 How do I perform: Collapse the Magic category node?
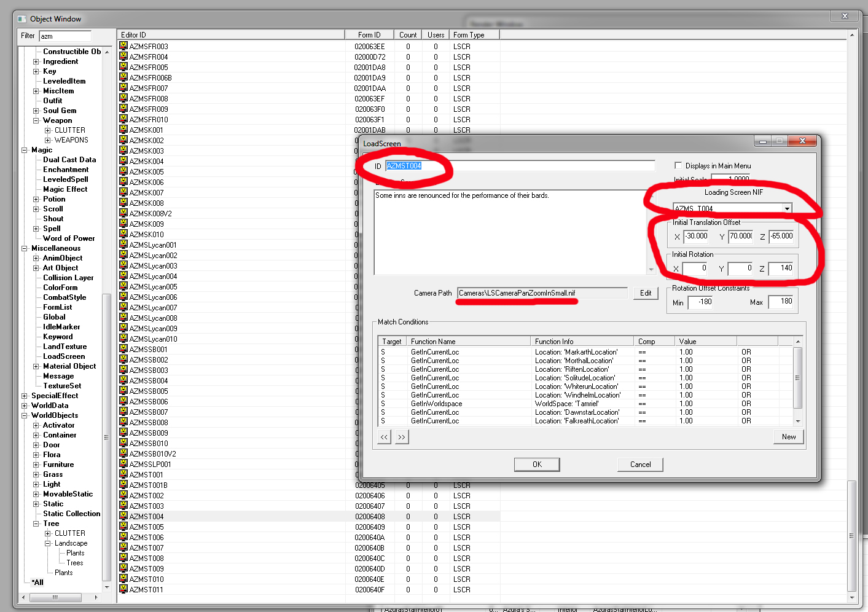pyautogui.click(x=25, y=150)
